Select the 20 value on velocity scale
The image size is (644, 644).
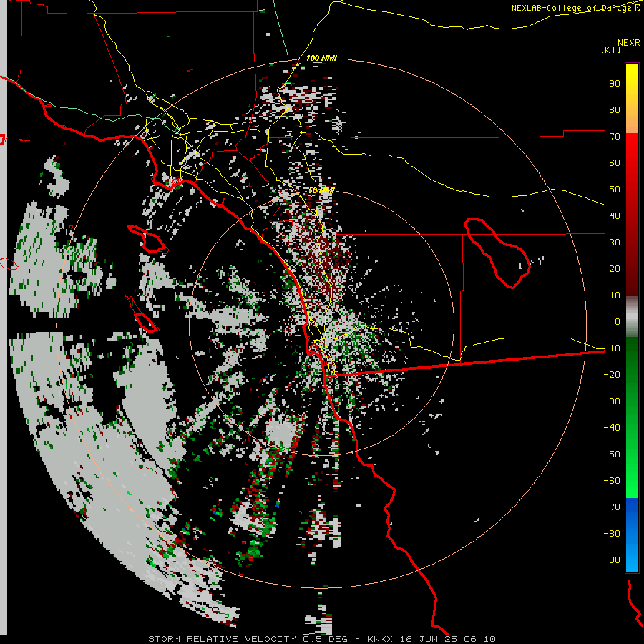click(615, 269)
